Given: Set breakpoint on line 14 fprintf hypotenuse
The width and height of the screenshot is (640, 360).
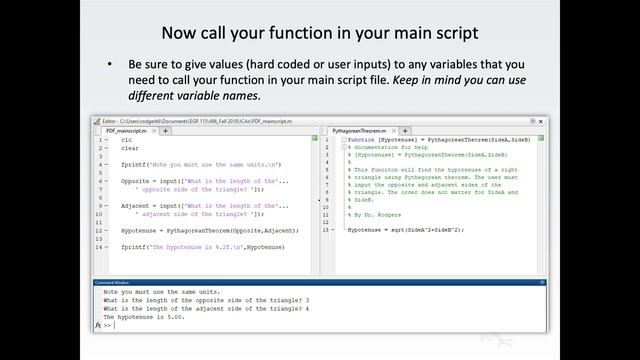Looking at the screenshot, I should point(106,247).
